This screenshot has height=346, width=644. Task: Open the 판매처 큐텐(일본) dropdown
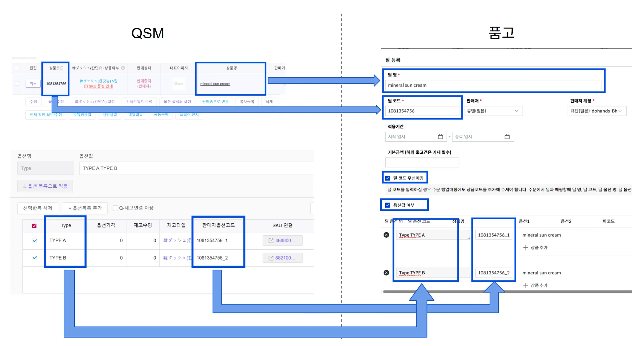point(493,111)
